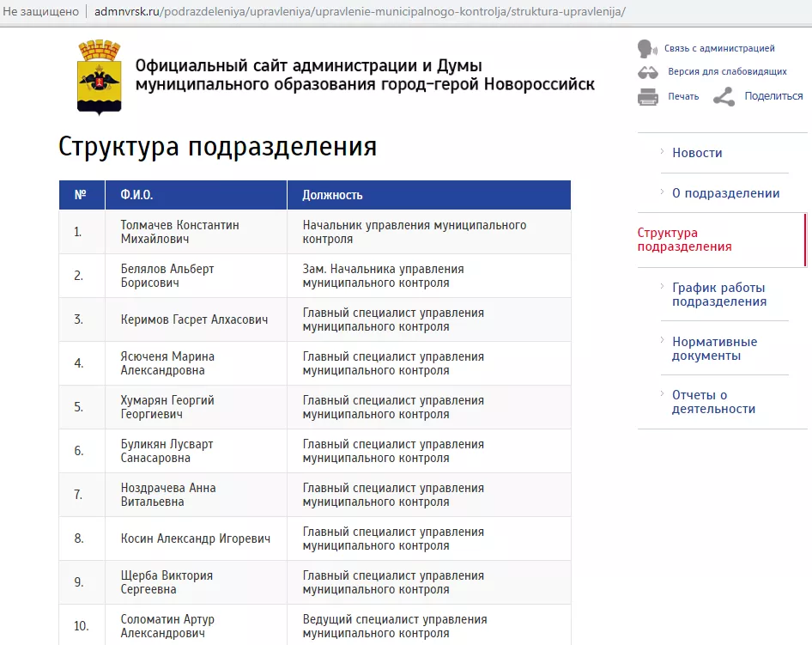Open Отчеты о деятельности sidebar item

click(x=713, y=402)
